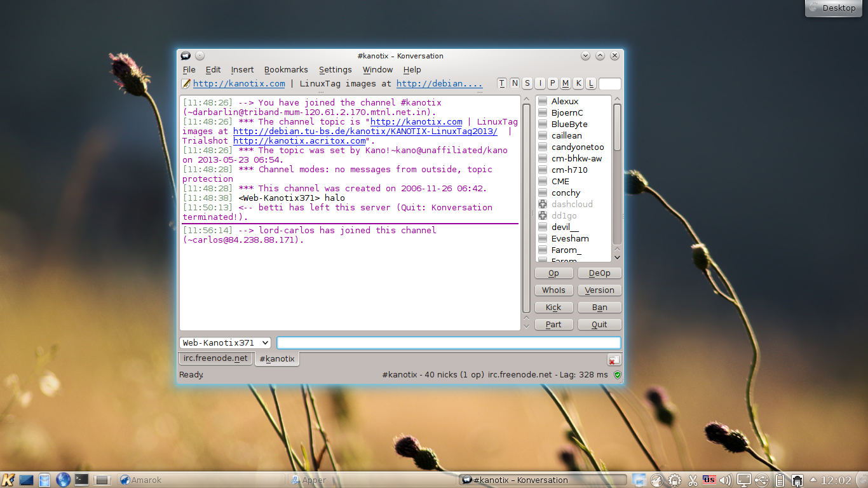Open the Window menu
The height and width of the screenshot is (488, 868).
click(377, 70)
